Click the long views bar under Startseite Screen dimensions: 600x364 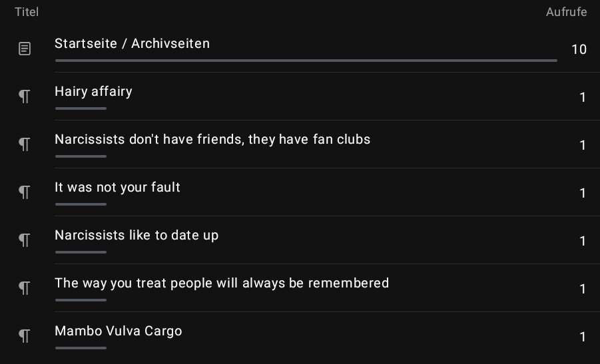tap(306, 61)
